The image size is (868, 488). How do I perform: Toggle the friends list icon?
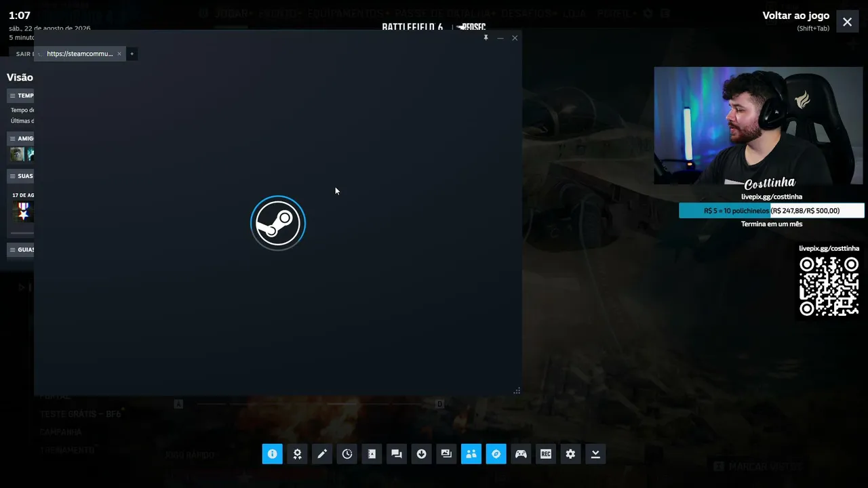[x=471, y=454]
